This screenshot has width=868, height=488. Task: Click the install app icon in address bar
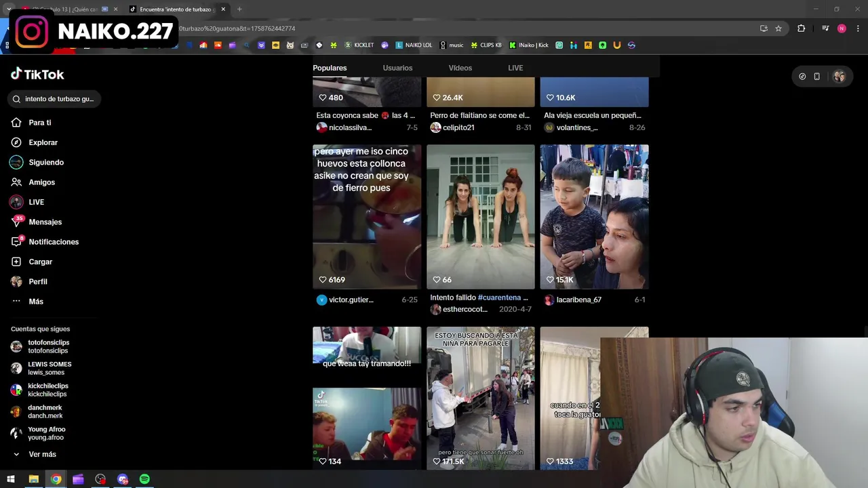tap(764, 28)
